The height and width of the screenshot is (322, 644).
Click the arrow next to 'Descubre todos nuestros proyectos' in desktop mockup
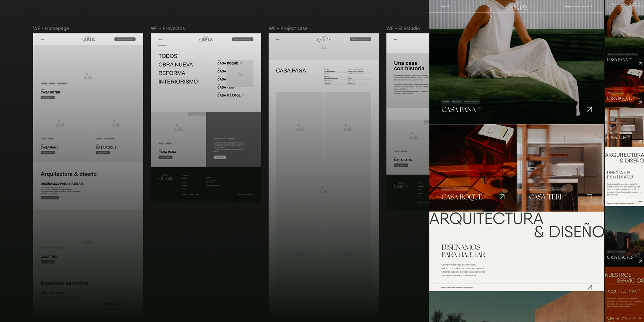pyautogui.click(x=590, y=287)
